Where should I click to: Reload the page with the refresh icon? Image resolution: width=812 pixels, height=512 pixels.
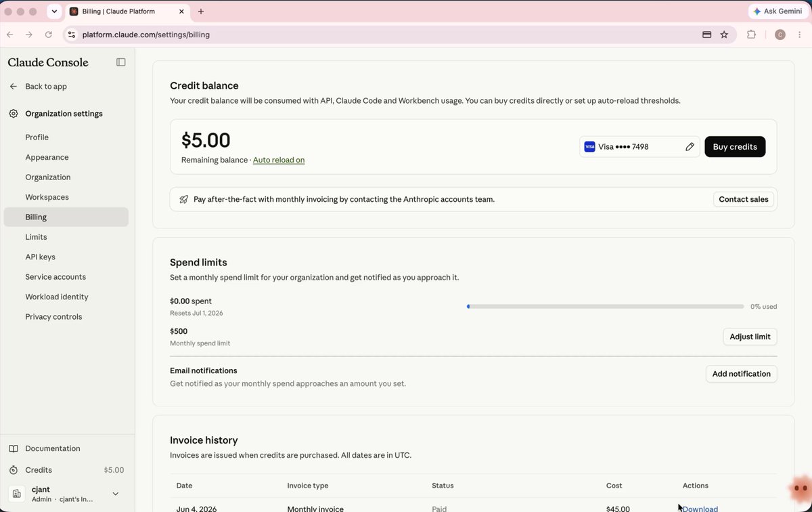[x=49, y=35]
